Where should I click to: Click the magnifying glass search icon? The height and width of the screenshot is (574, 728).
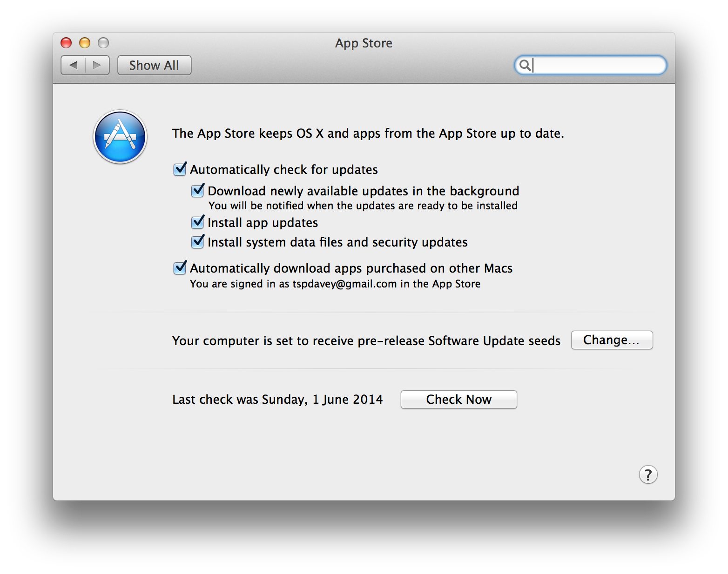point(525,65)
